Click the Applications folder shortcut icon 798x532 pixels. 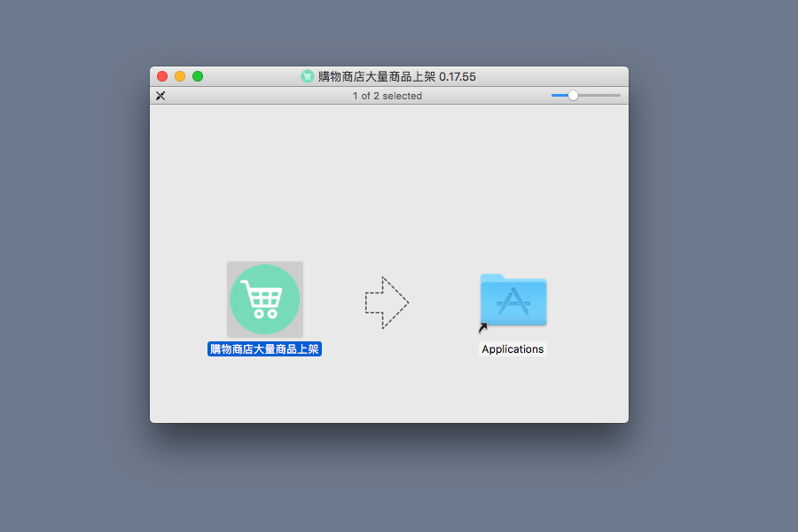click(x=513, y=301)
